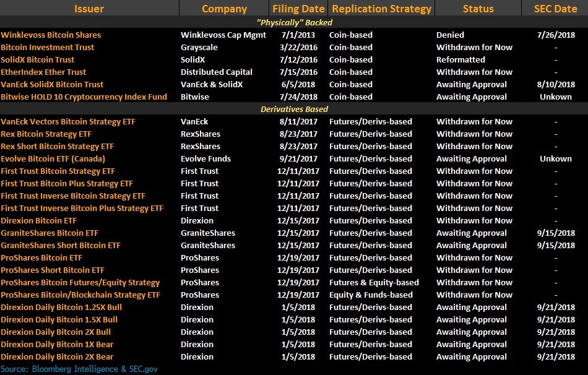Click the Issuer column header
588x375 pixels.
[89, 9]
